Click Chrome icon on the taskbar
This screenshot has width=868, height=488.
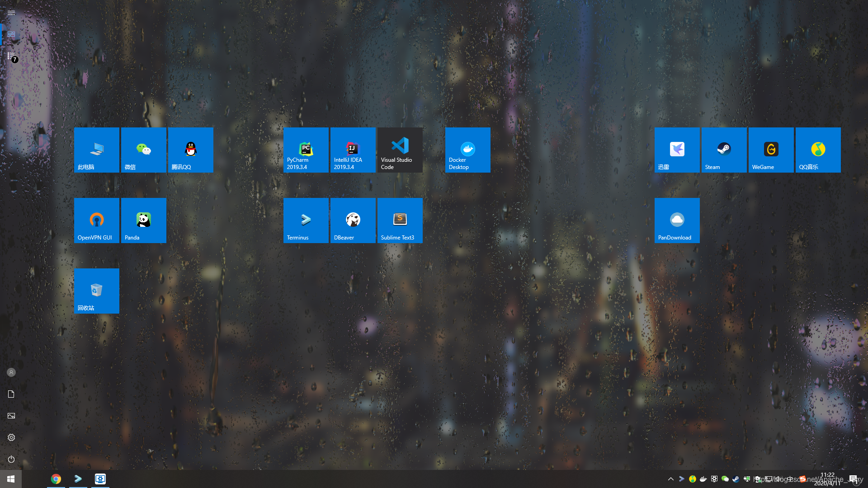pyautogui.click(x=56, y=479)
